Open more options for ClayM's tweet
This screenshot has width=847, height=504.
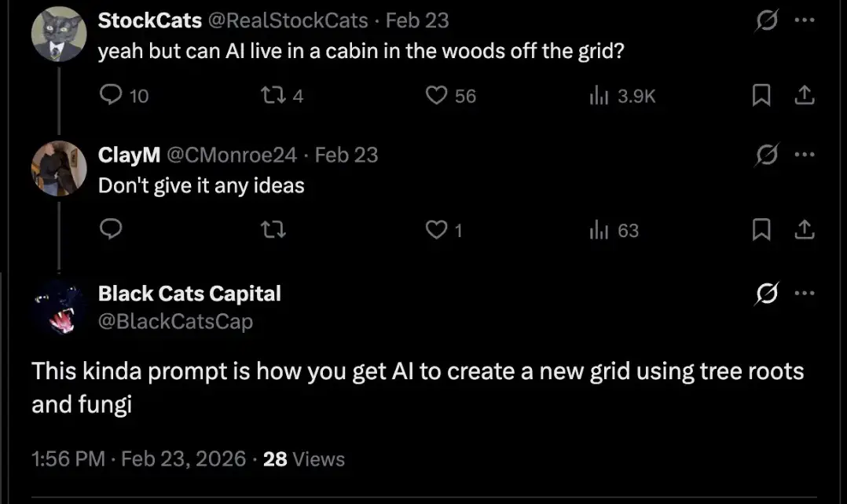[804, 155]
